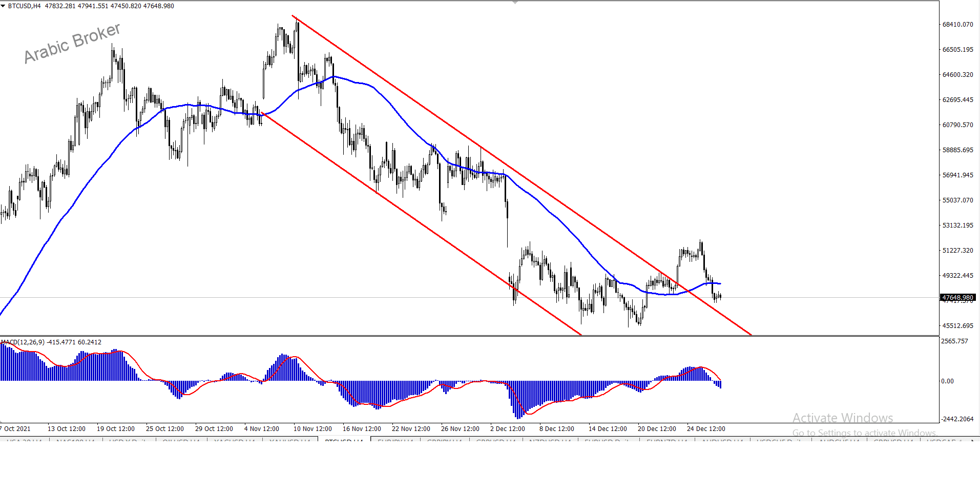Switch to the NAS100 H4 chart tab

pyautogui.click(x=75, y=440)
